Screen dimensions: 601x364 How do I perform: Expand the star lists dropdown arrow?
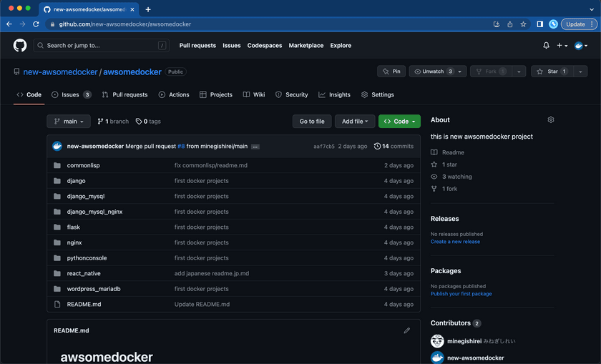(x=580, y=72)
